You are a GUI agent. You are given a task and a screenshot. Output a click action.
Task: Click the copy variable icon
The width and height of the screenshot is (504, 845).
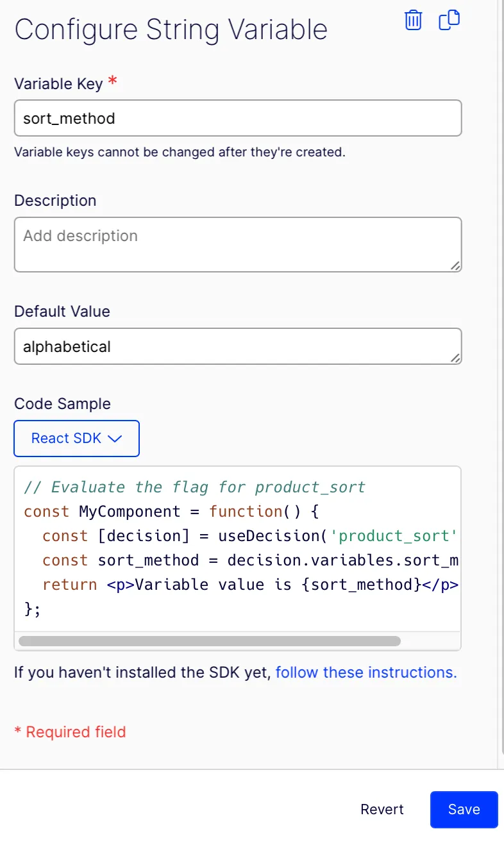click(x=449, y=20)
